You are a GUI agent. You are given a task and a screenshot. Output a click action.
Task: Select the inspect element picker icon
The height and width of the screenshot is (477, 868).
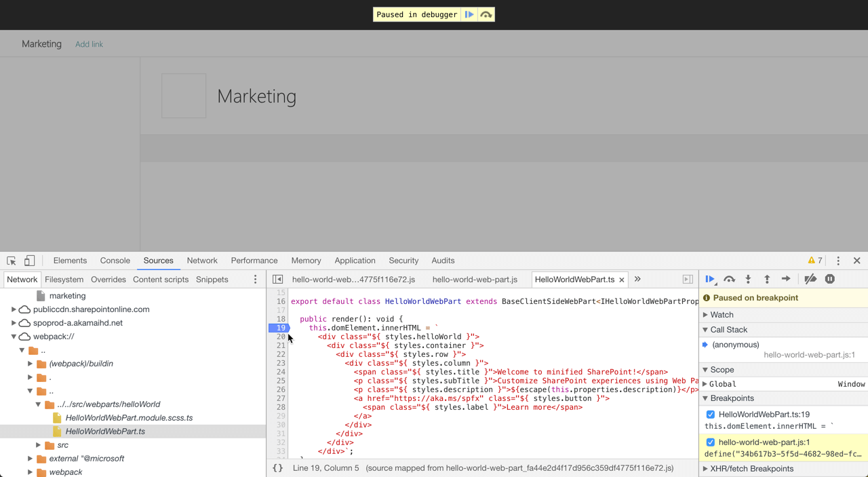tap(12, 261)
